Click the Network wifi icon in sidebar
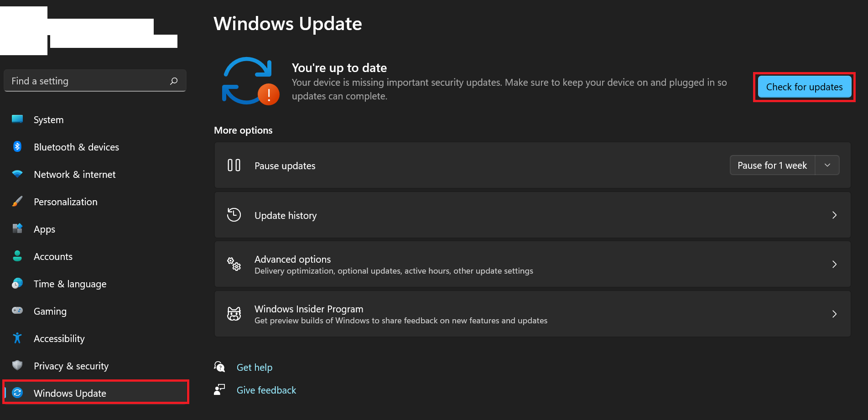 click(x=17, y=174)
